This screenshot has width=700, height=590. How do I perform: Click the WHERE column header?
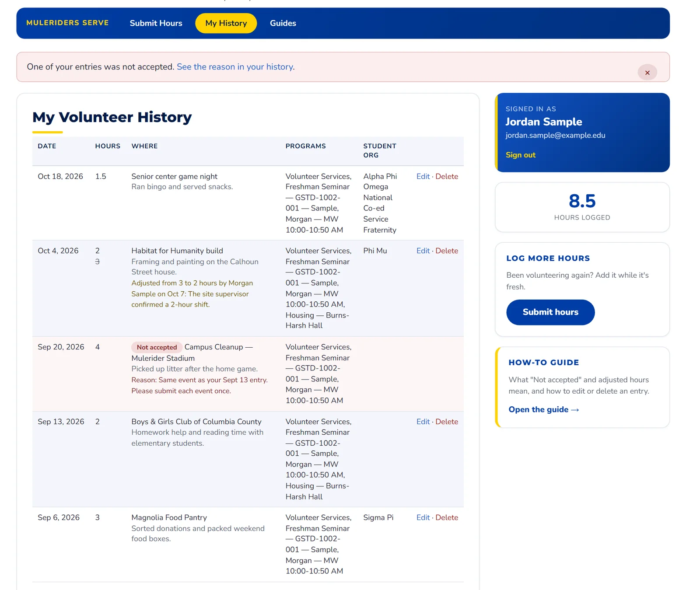144,146
